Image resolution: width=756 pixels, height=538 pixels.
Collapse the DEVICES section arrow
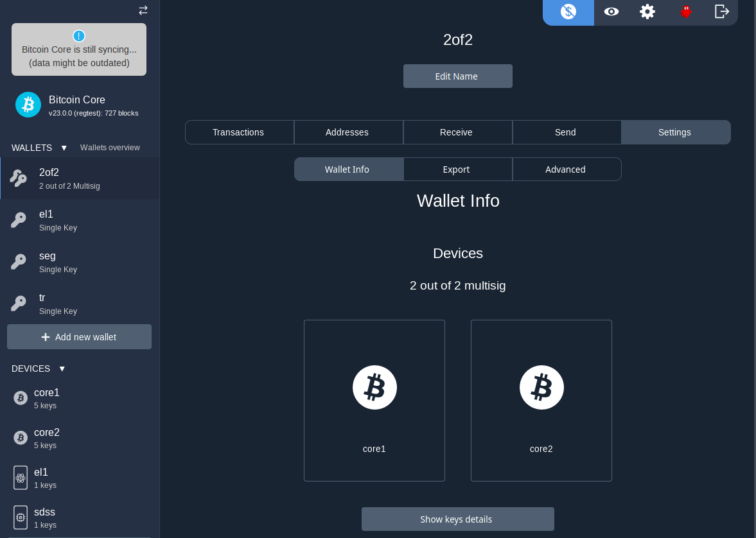coord(62,369)
